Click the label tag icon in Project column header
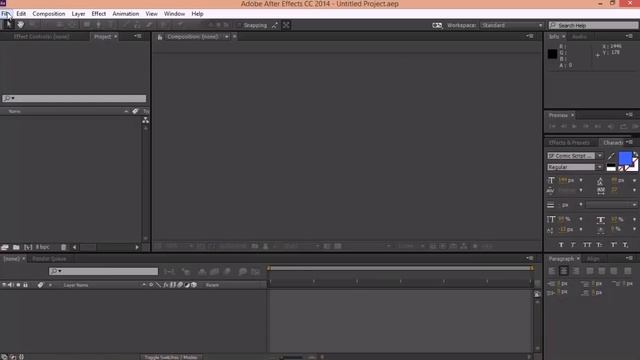This screenshot has height=360, width=640. (135, 111)
